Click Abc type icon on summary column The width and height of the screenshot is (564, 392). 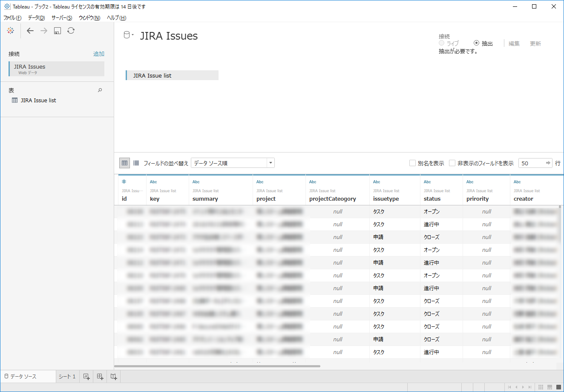coord(196,182)
